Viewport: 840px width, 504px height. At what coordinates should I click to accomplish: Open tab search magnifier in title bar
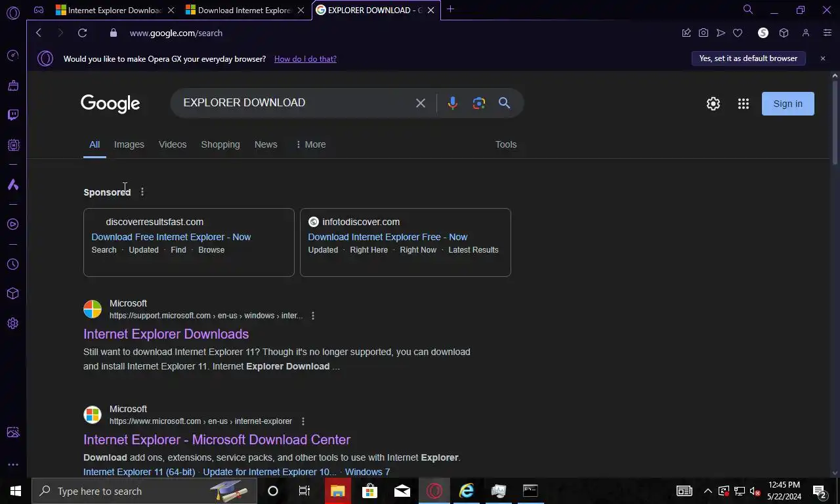(748, 10)
